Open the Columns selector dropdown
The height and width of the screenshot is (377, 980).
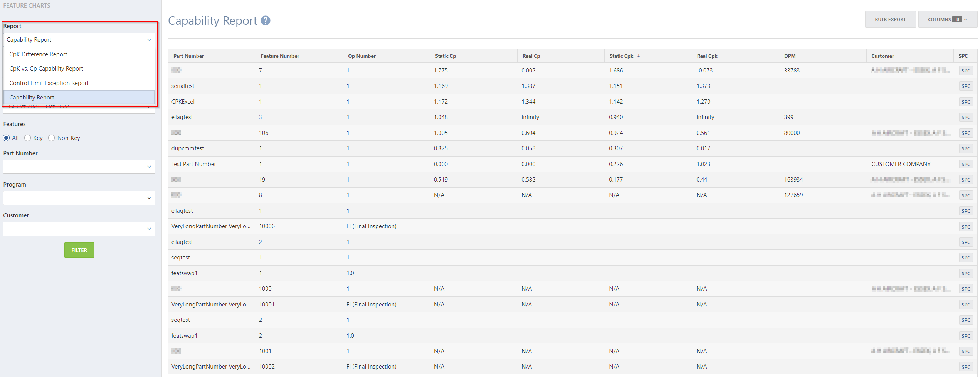click(947, 19)
